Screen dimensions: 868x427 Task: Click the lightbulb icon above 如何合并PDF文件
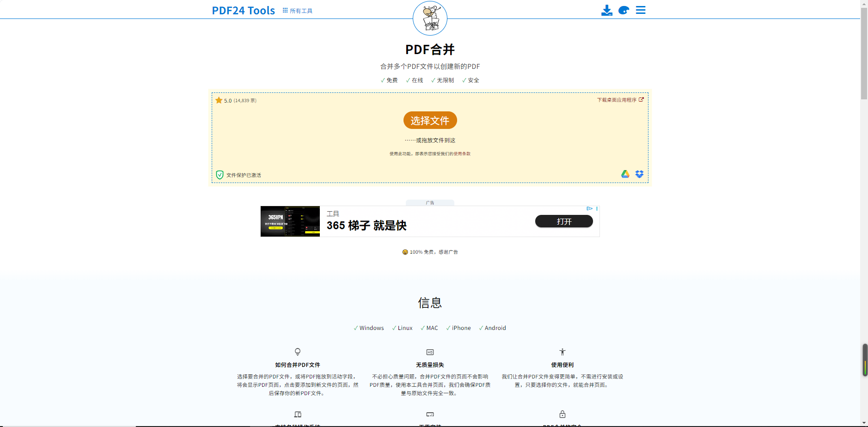[298, 352]
